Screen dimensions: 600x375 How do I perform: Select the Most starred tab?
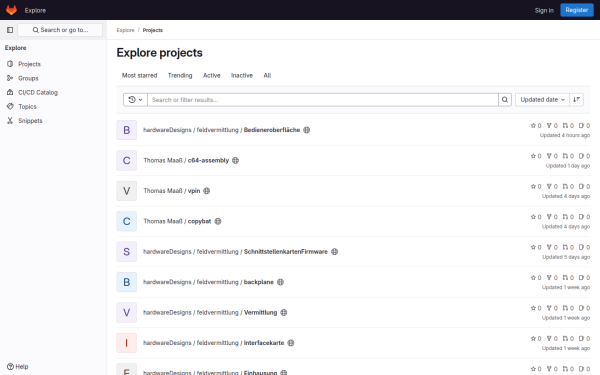pyautogui.click(x=139, y=75)
